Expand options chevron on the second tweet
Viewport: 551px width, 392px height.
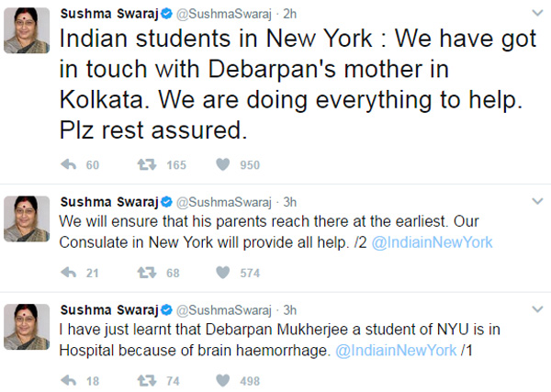[538, 202]
